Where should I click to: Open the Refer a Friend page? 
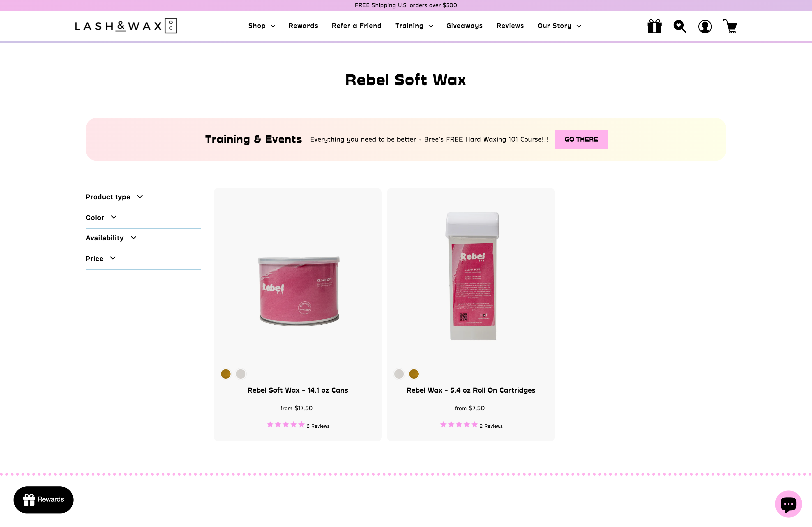pyautogui.click(x=357, y=26)
